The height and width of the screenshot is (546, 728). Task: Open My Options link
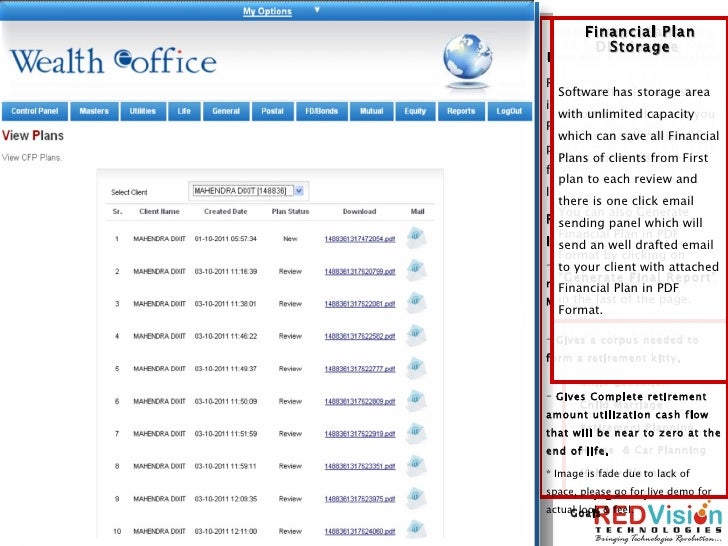click(267, 11)
